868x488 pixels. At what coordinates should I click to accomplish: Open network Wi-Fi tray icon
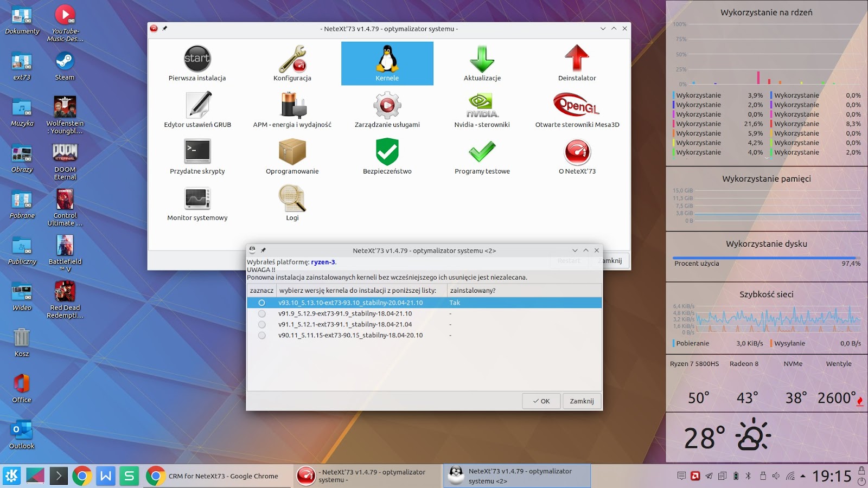coord(790,476)
